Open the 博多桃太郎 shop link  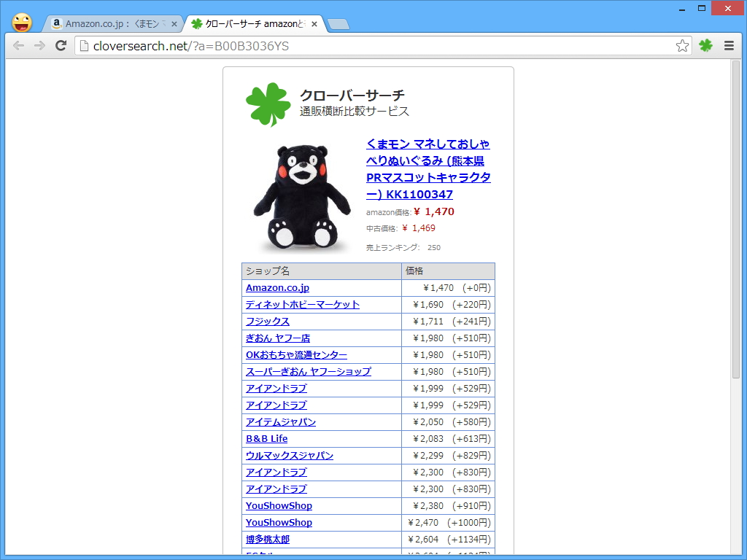coord(268,539)
